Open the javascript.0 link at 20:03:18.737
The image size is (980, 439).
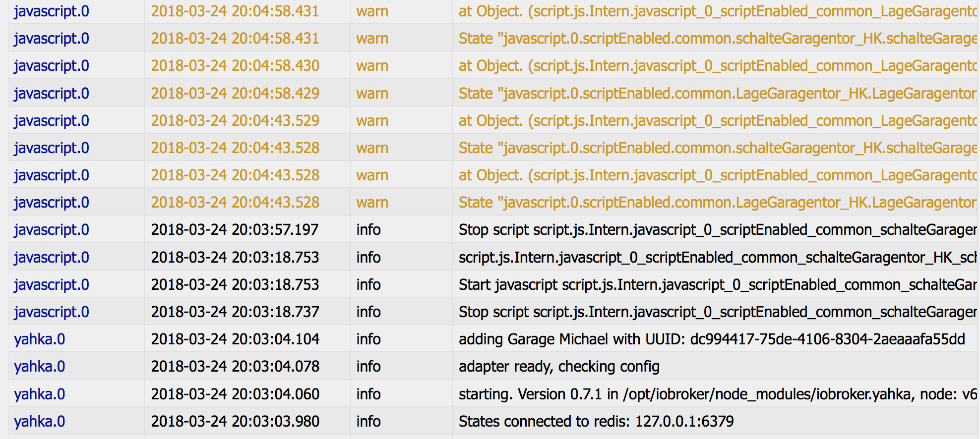tap(52, 312)
